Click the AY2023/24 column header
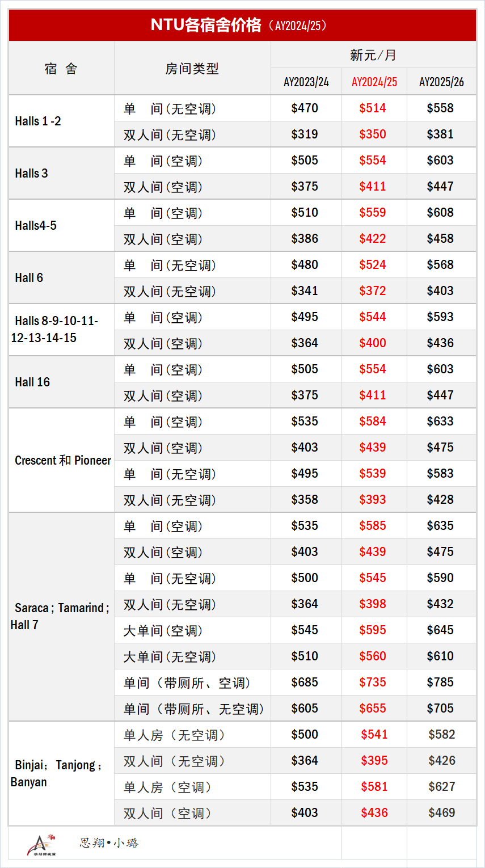485x868 pixels. pos(306,82)
